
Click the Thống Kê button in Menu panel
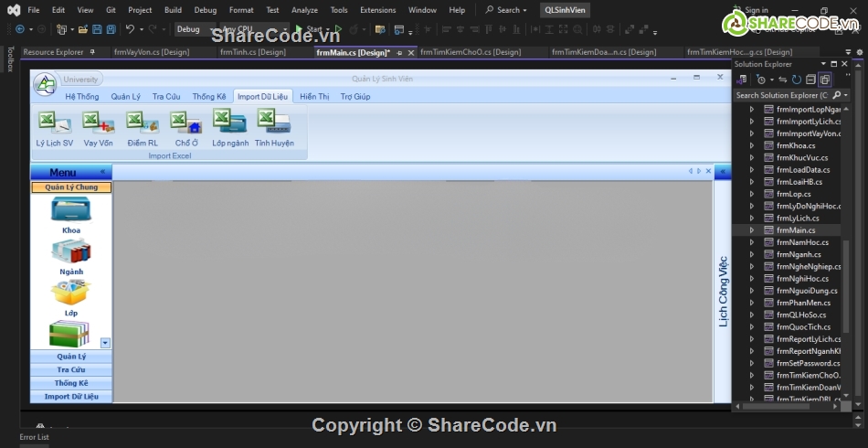click(71, 383)
